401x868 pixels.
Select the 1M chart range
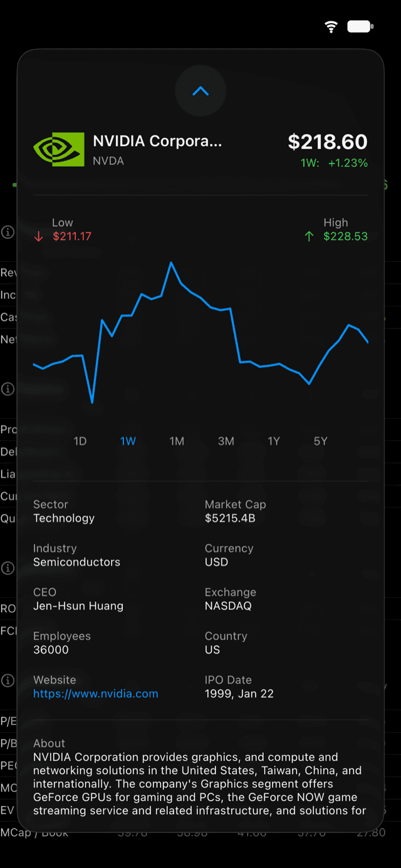(177, 441)
